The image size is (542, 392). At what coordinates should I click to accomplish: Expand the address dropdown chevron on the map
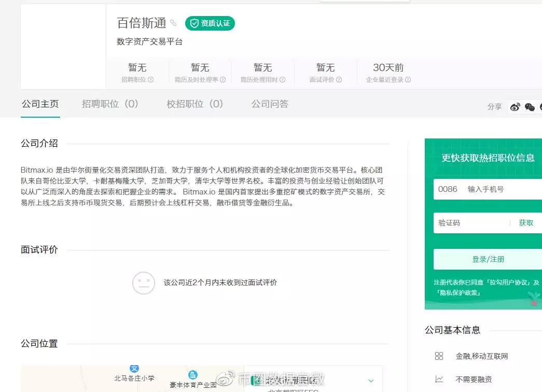(371, 381)
